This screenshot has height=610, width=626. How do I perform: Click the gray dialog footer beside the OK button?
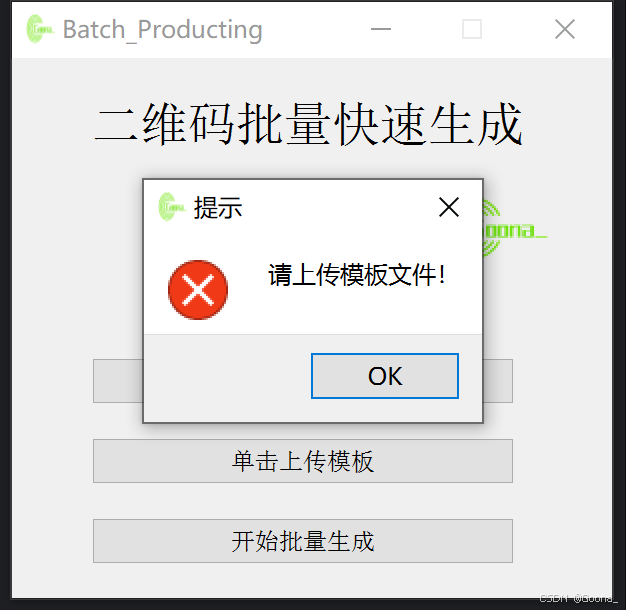[228, 377]
